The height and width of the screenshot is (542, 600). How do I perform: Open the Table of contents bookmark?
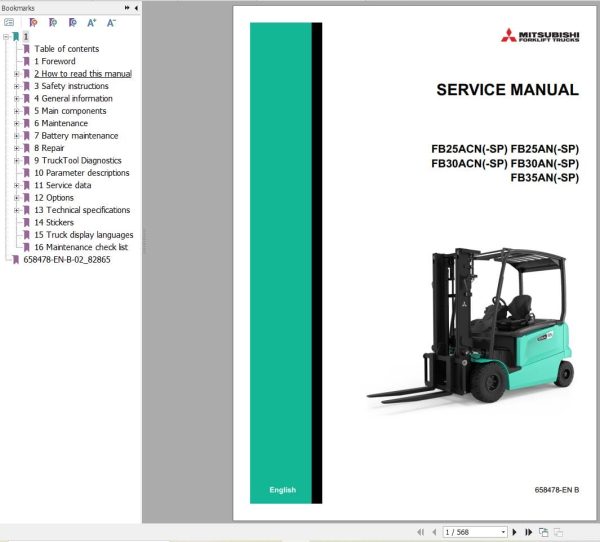67,49
